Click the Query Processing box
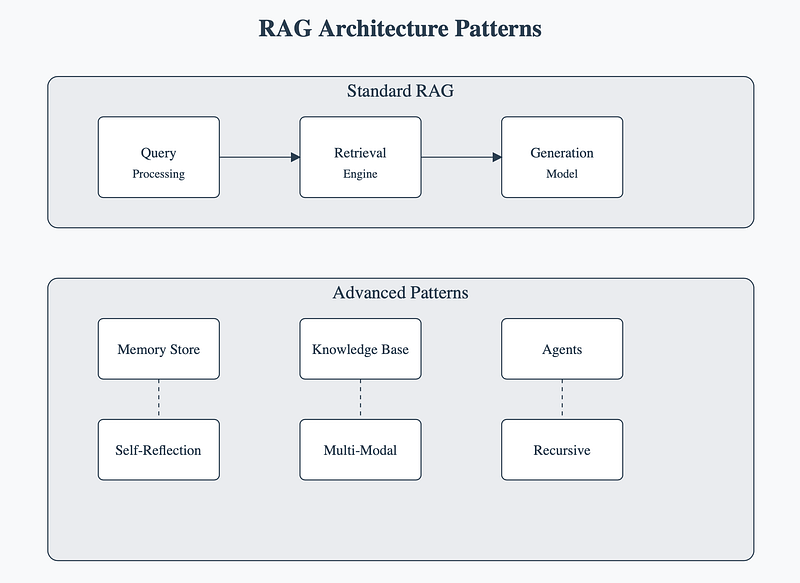800x583 pixels. coord(159,157)
